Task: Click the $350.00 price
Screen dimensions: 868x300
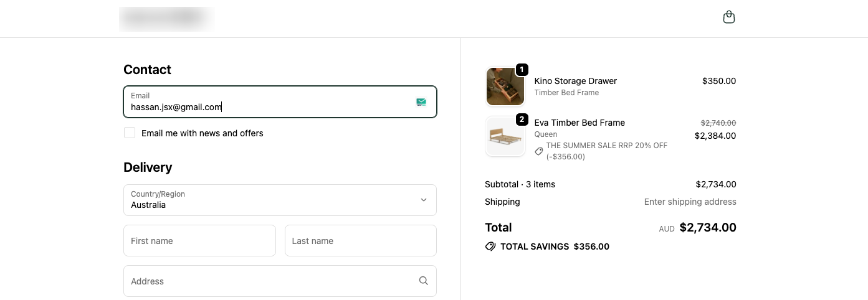Action: coord(719,81)
